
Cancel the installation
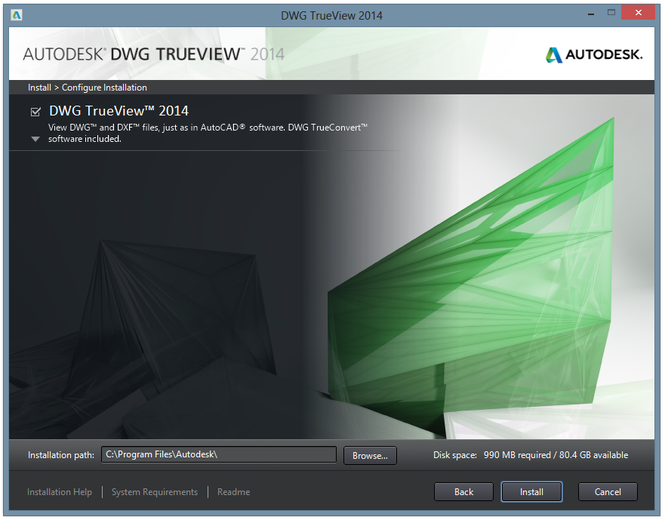pos(607,492)
